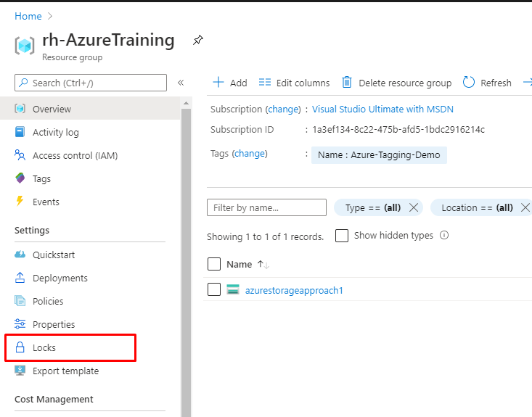Click change link next to Tags

click(x=250, y=154)
